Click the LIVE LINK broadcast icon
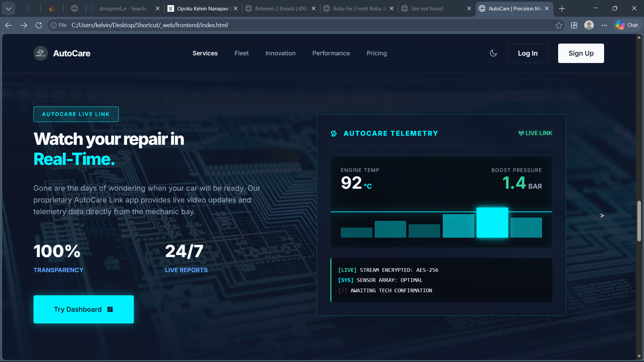 pos(521,133)
